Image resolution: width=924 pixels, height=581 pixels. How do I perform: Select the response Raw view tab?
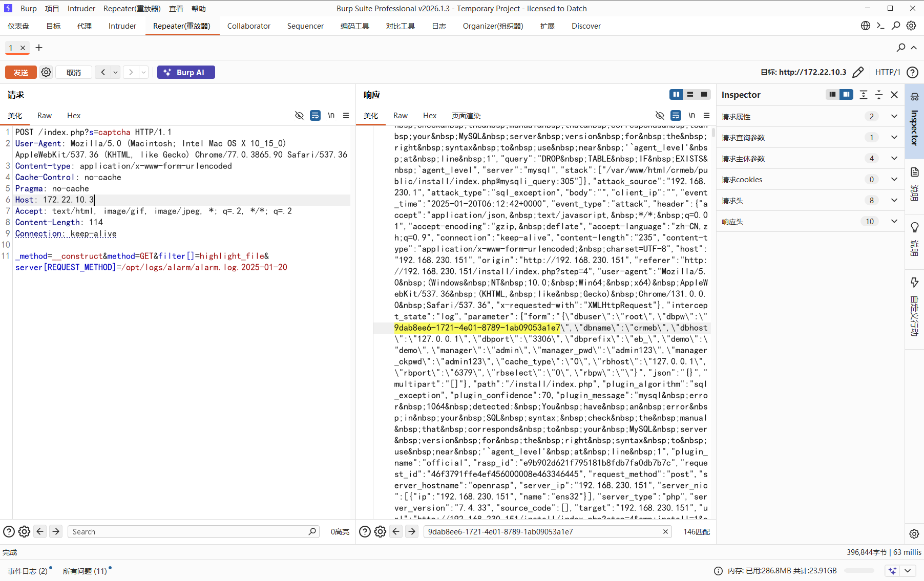[401, 116]
